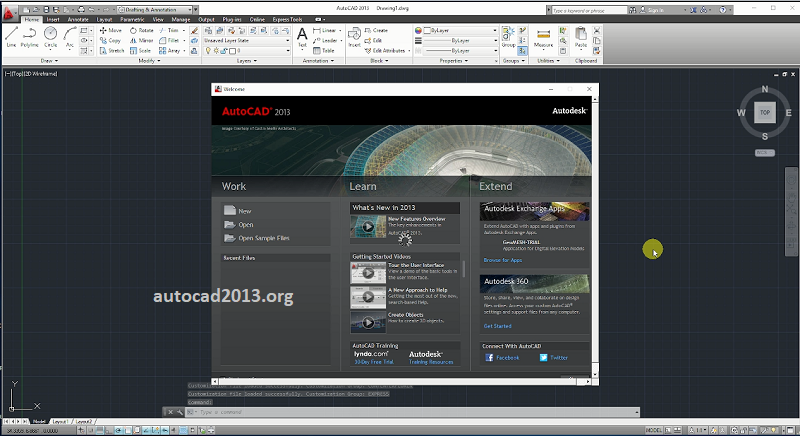
Task: Toggle the layer freeze sun icon
Action: 216,50
